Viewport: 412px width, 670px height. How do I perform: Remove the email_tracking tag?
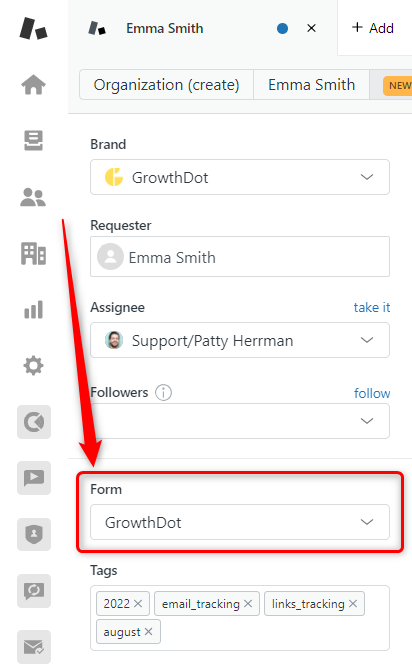click(x=248, y=604)
